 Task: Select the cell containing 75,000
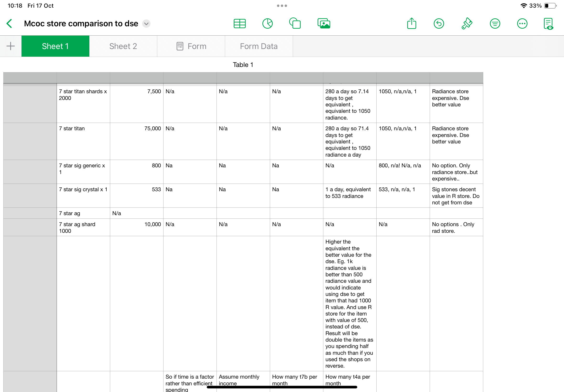coord(136,141)
